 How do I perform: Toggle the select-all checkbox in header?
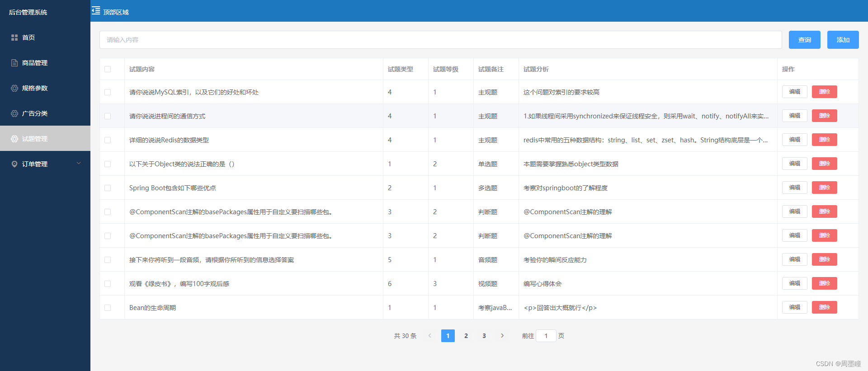coord(108,69)
